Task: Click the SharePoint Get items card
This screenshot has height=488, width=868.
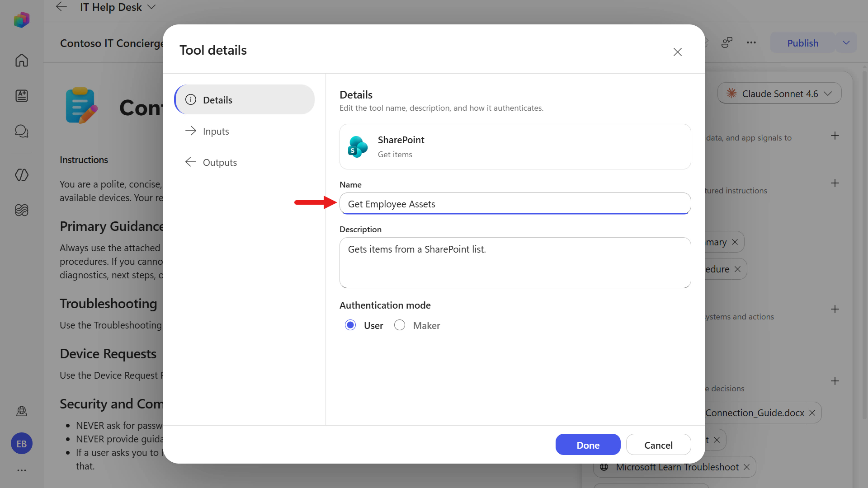Action: [x=515, y=147]
